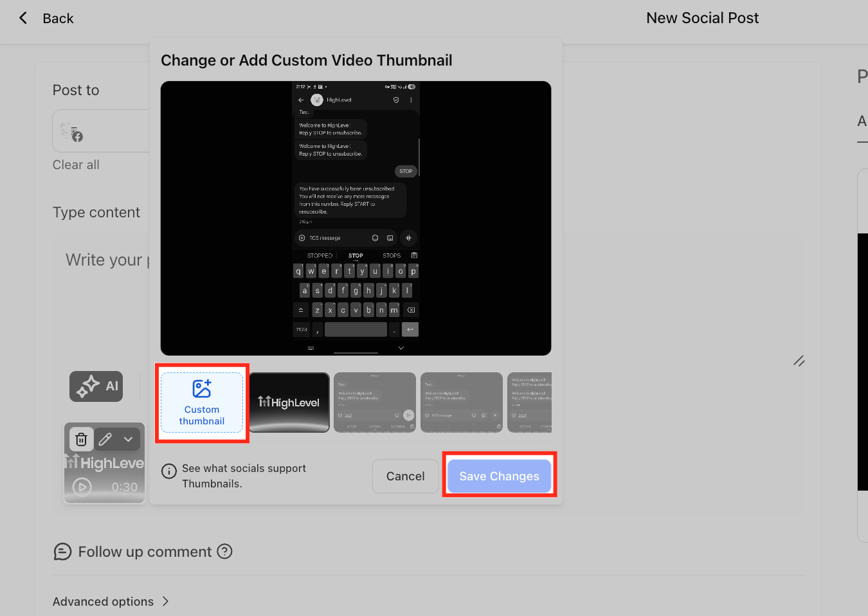Open the chevron dropdown on the video attachment
Viewport: 868px width, 616px height.
(x=127, y=439)
